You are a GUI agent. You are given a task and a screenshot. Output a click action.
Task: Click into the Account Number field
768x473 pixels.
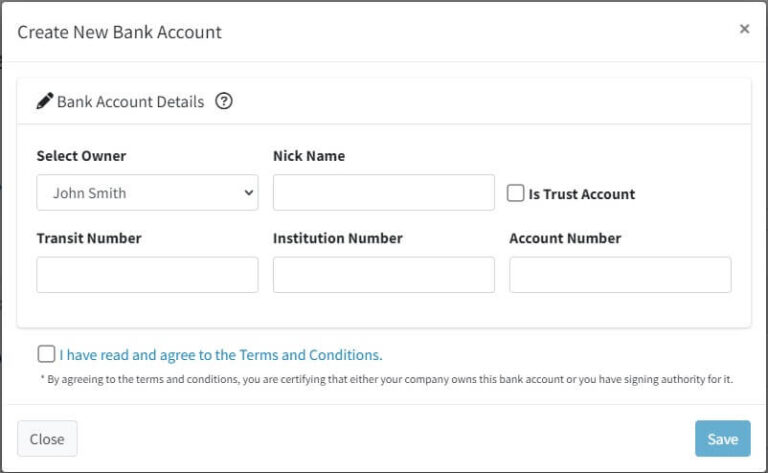pyautogui.click(x=620, y=275)
